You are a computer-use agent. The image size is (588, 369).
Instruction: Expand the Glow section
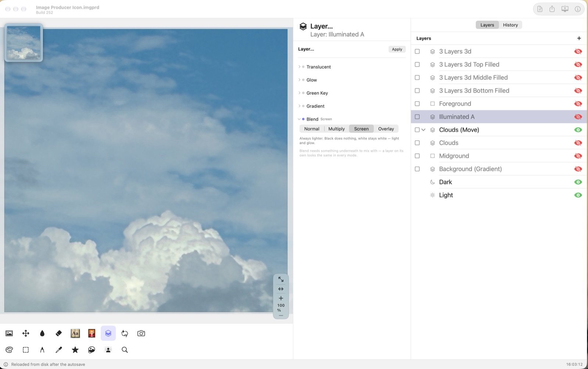[x=299, y=80]
